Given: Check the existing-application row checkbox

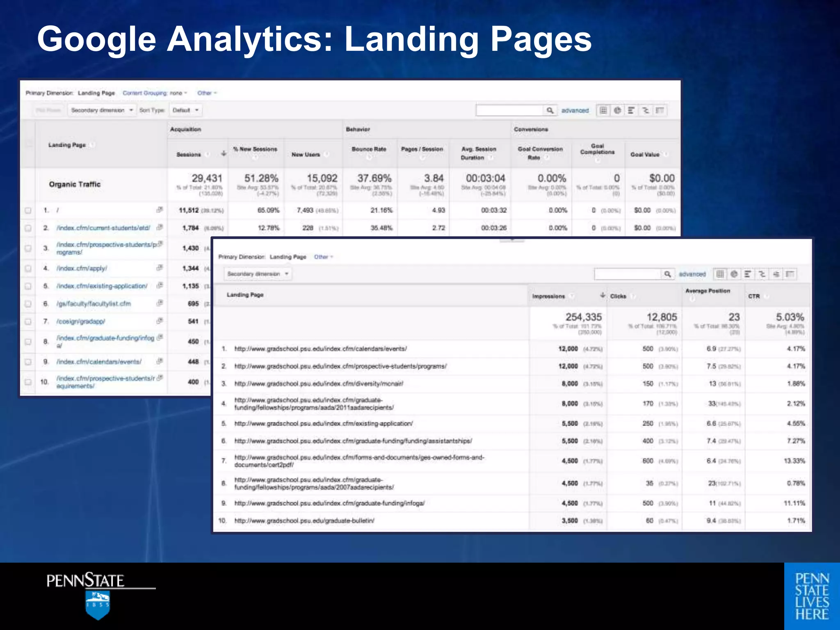Looking at the screenshot, I should pos(28,286).
